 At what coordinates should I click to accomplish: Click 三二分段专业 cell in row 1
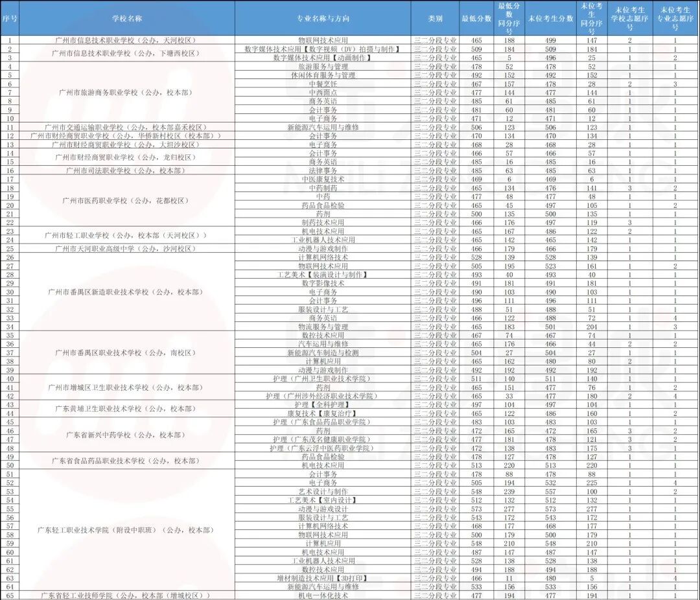436,40
